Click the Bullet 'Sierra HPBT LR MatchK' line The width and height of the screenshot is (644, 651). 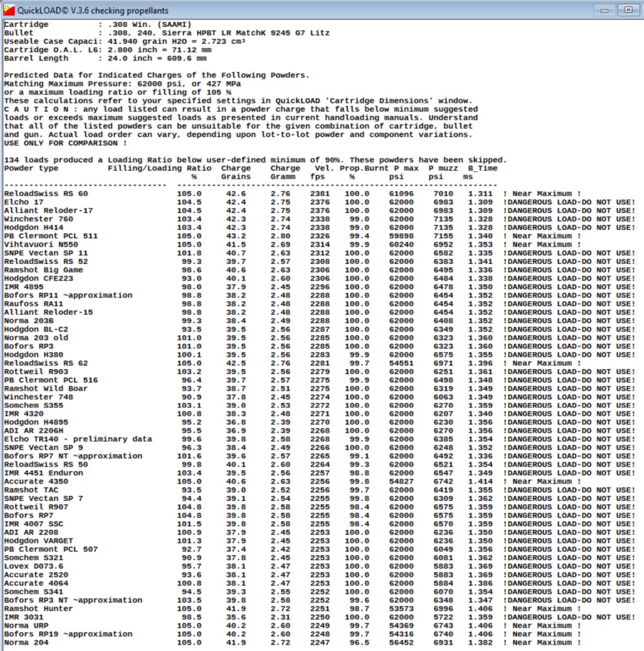coord(167,33)
